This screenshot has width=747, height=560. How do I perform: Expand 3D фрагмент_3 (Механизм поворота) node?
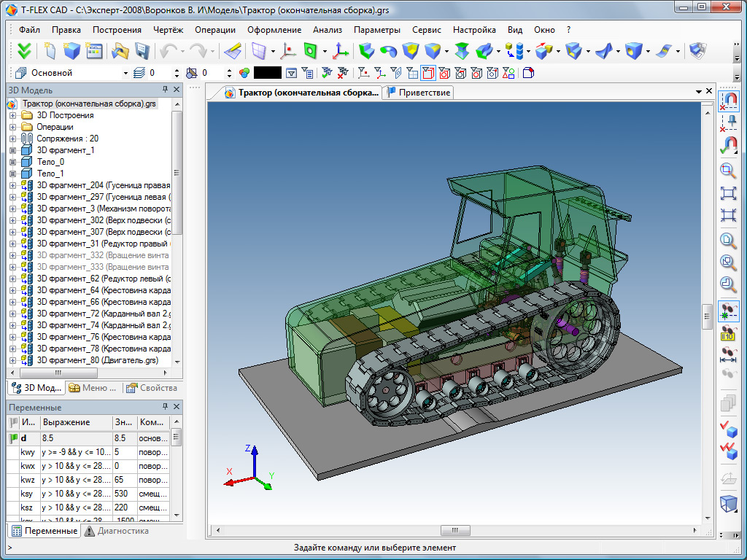13,209
